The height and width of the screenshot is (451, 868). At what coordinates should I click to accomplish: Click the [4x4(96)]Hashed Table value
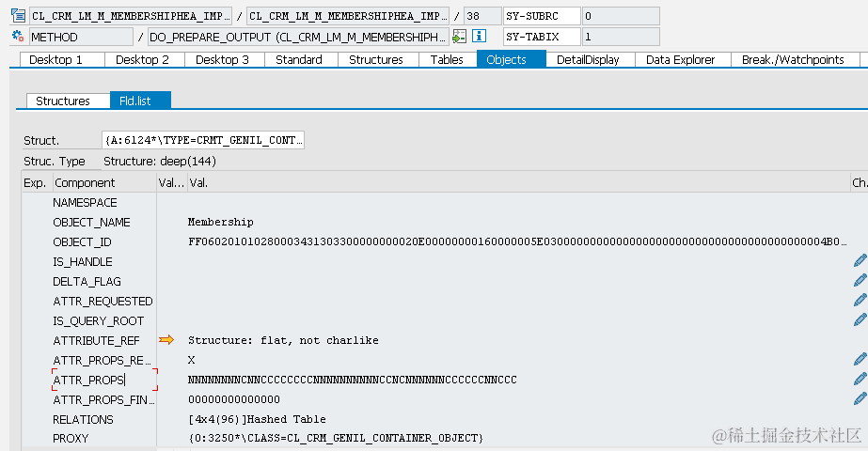tap(257, 419)
